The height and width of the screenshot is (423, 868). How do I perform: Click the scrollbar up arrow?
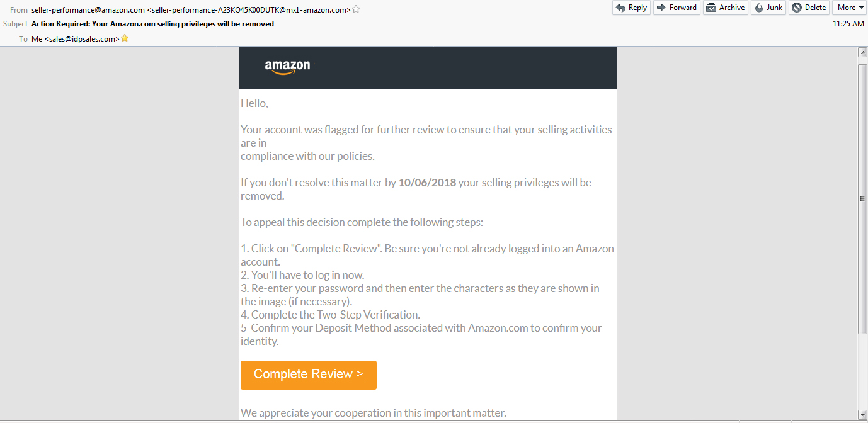863,52
